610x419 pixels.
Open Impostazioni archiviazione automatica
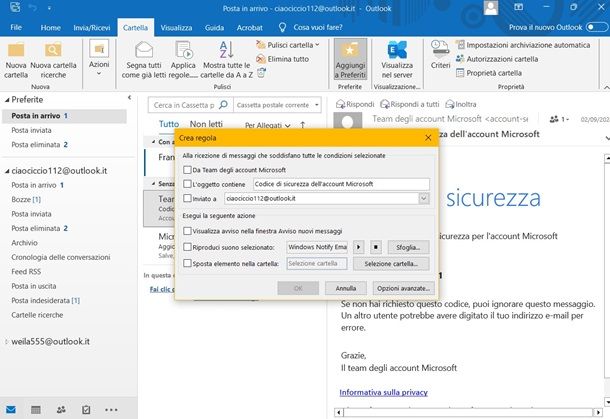(x=523, y=45)
